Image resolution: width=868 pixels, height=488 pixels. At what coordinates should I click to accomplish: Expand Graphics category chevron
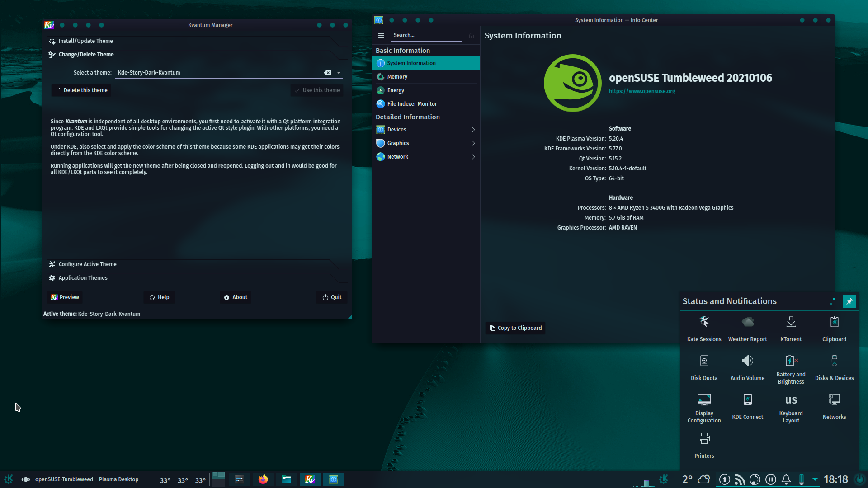(473, 143)
